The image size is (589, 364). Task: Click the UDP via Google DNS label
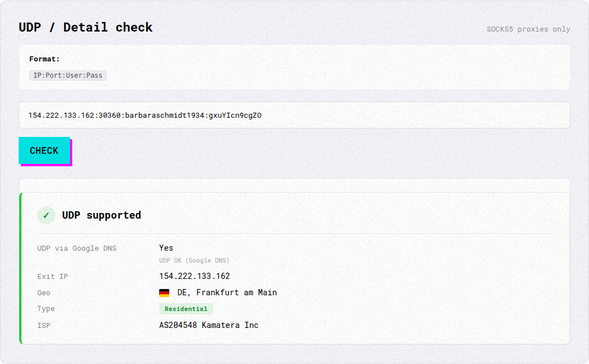(x=77, y=248)
